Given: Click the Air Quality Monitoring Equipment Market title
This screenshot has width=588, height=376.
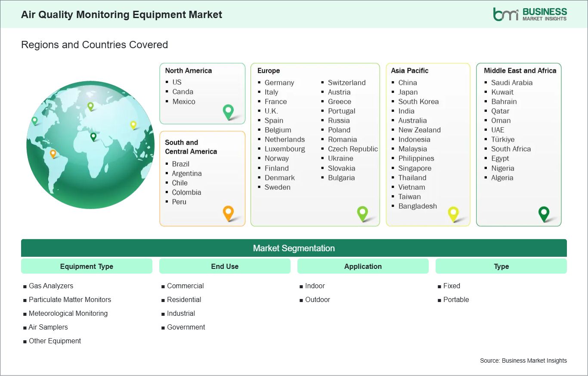Looking at the screenshot, I should (121, 14).
